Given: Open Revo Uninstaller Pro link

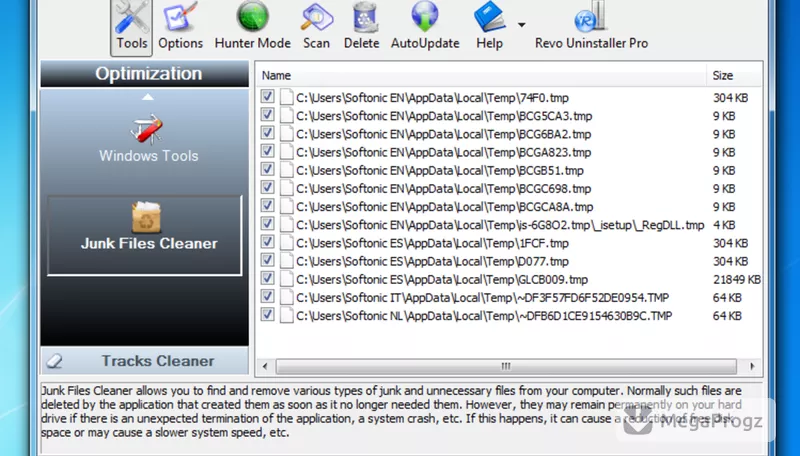Looking at the screenshot, I should tap(591, 27).
